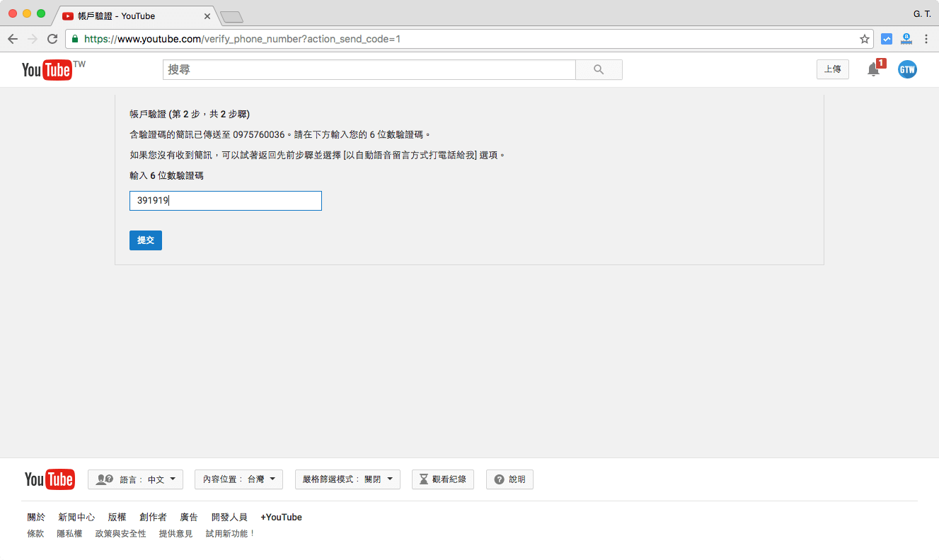Screen dimensions: 939x560
Task: Open the 內容位置: 台灣 location dropdown
Action: pyautogui.click(x=238, y=479)
